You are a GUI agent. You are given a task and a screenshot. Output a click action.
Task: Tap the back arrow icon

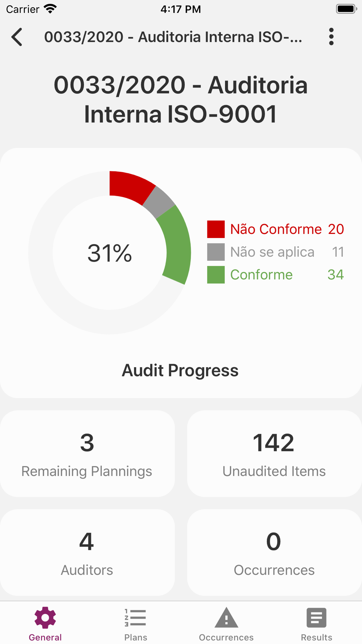coord(17,37)
